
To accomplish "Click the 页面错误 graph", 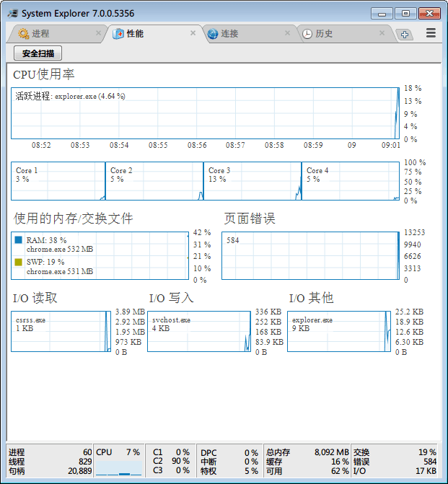I will (x=310, y=255).
